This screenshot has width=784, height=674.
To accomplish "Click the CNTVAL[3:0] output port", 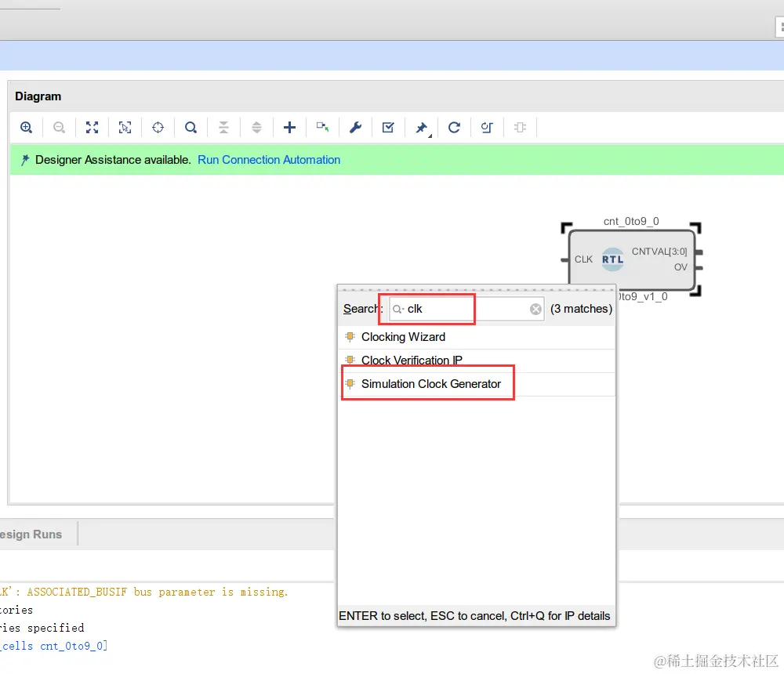I will click(x=699, y=252).
